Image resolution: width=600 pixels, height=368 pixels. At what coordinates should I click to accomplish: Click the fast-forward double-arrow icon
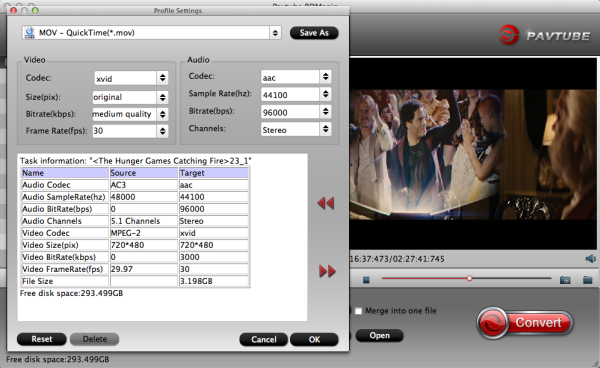pos(327,271)
